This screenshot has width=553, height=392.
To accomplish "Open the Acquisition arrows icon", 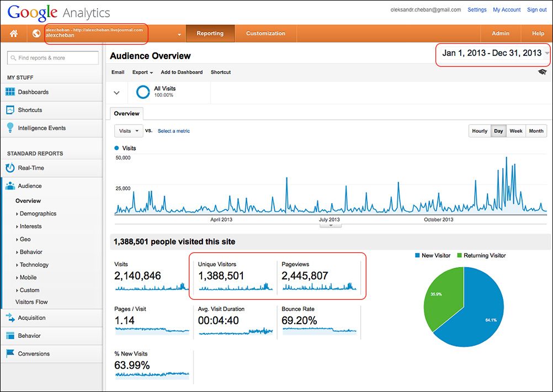I will point(10,317).
